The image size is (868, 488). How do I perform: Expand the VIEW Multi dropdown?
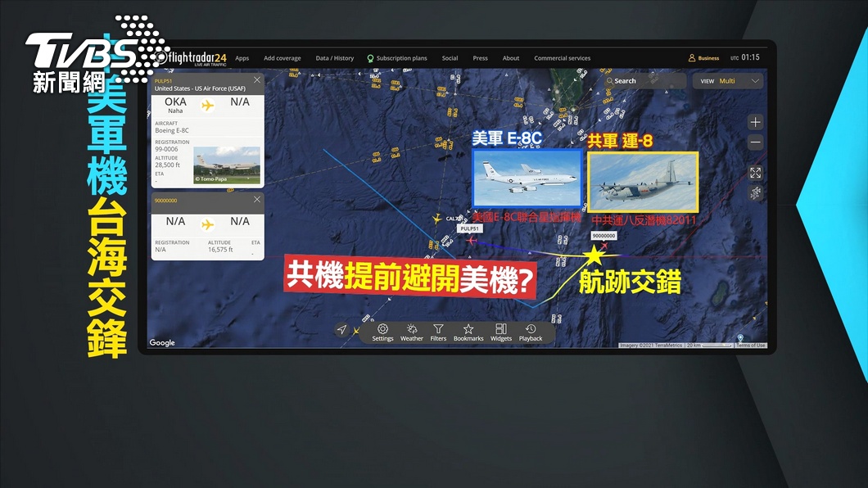(x=729, y=81)
